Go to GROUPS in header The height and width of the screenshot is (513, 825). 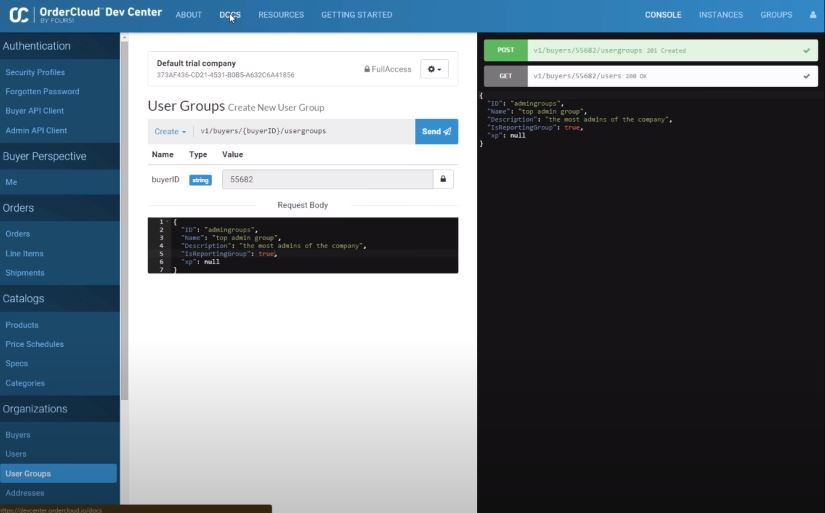(x=776, y=15)
